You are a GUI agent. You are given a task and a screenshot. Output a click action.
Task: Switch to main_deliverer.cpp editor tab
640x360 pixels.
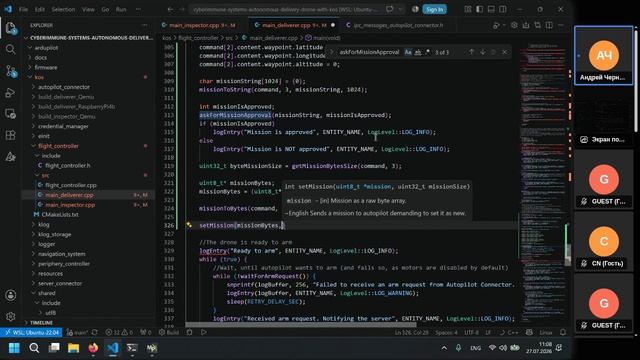point(294,25)
